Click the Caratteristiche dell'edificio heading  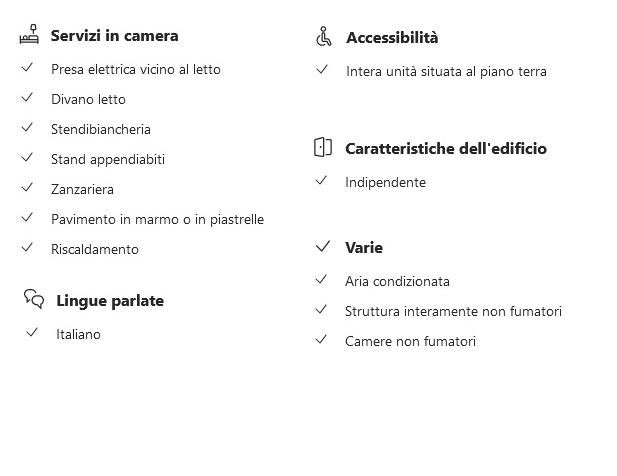[x=446, y=149]
